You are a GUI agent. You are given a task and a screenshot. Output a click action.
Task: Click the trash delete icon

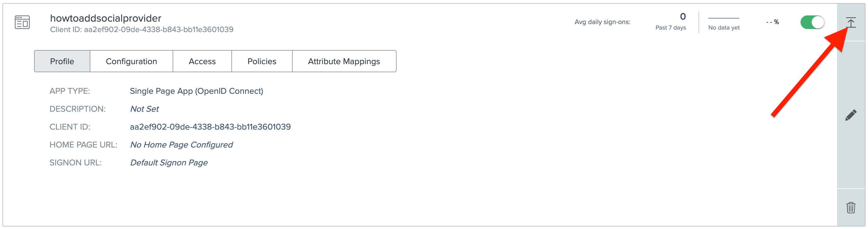pyautogui.click(x=850, y=207)
